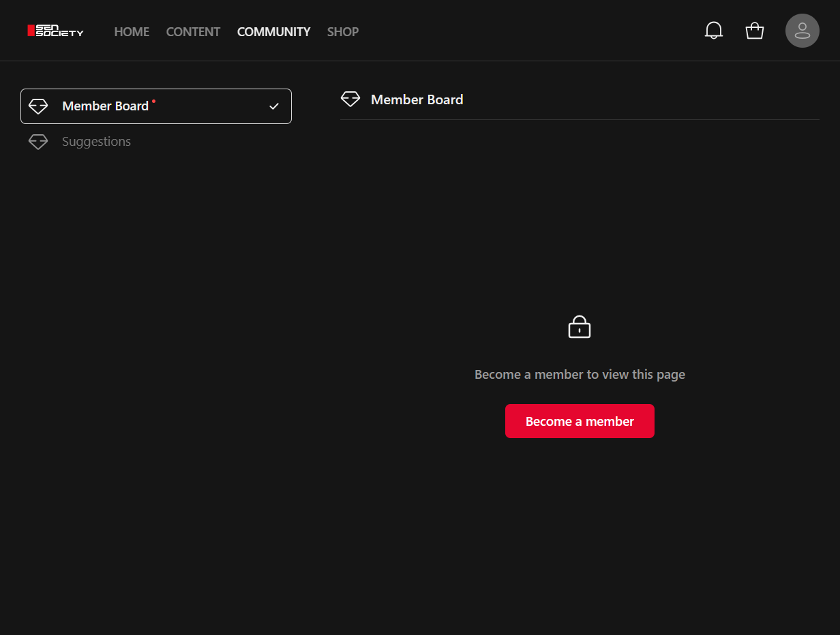Image resolution: width=840 pixels, height=635 pixels.
Task: Open the CONTENT section
Action: (x=193, y=32)
